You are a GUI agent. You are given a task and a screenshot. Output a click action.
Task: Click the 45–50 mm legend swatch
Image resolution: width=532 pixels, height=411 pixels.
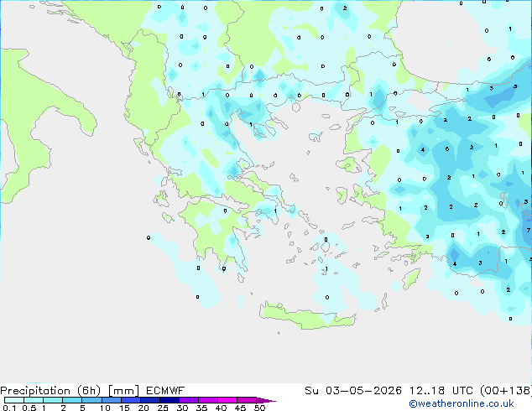pos(247,400)
